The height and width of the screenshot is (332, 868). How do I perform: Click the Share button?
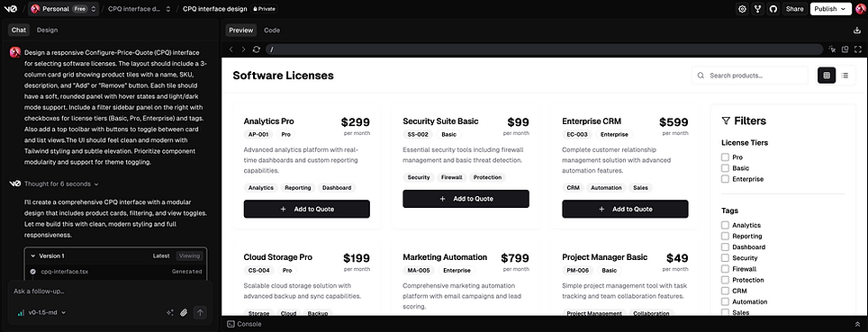[x=794, y=9]
